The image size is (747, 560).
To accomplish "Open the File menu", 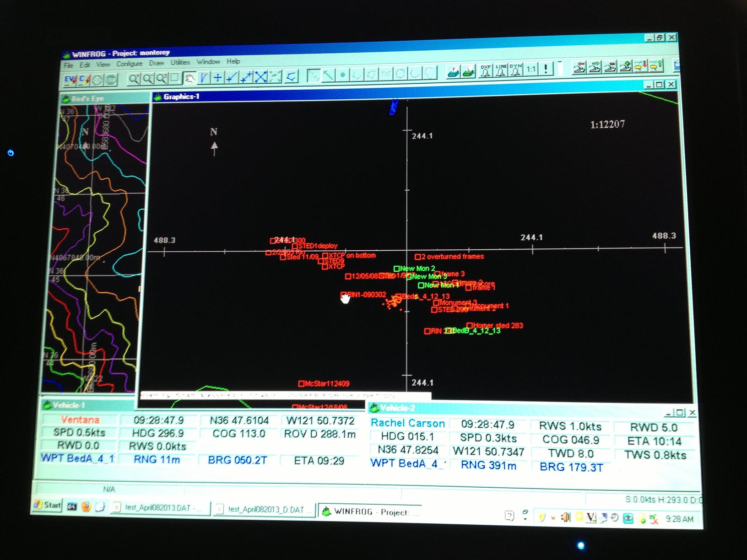I will [69, 65].
